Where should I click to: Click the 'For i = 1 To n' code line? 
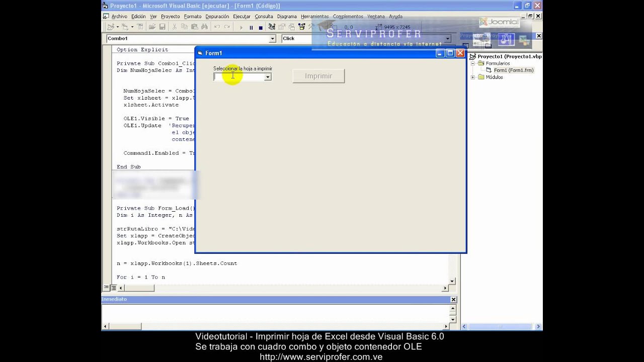tap(141, 277)
